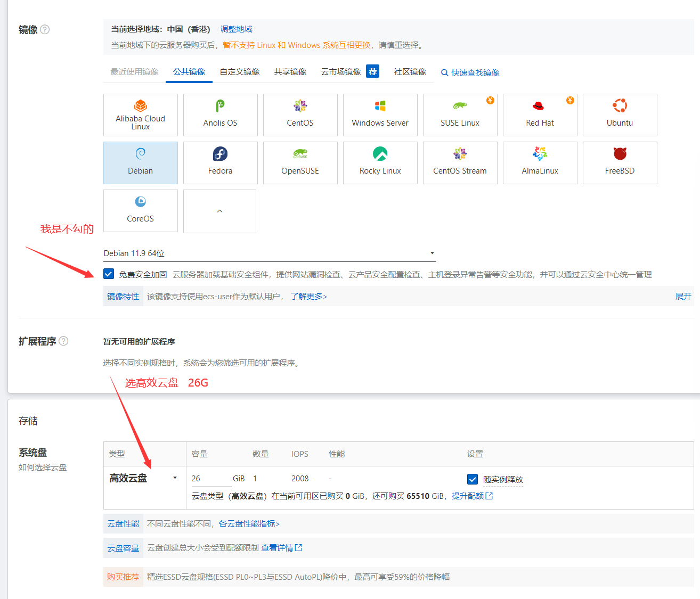Screen dimensions: 700x599
Task: Open the Debian 11.9 64位 version dropdown
Action: pyautogui.click(x=270, y=253)
